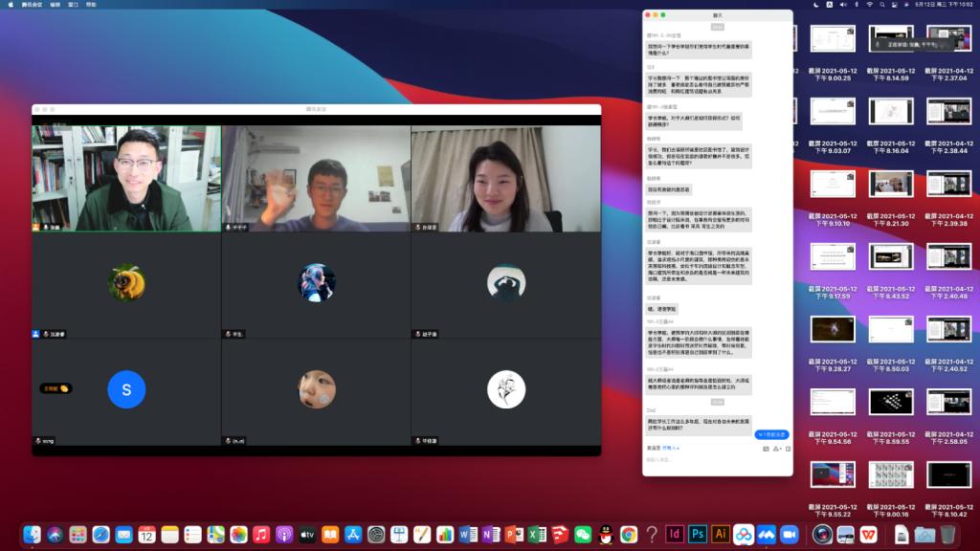Open Finder in the dock

[x=33, y=534]
